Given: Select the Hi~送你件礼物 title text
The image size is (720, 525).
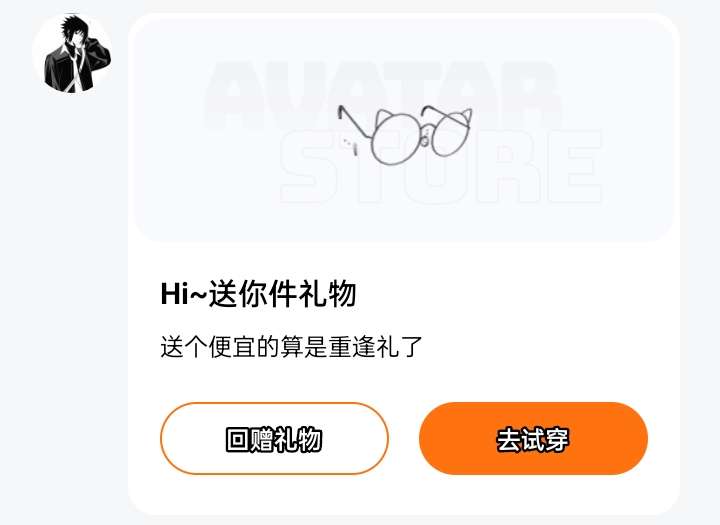Looking at the screenshot, I should 259,294.
